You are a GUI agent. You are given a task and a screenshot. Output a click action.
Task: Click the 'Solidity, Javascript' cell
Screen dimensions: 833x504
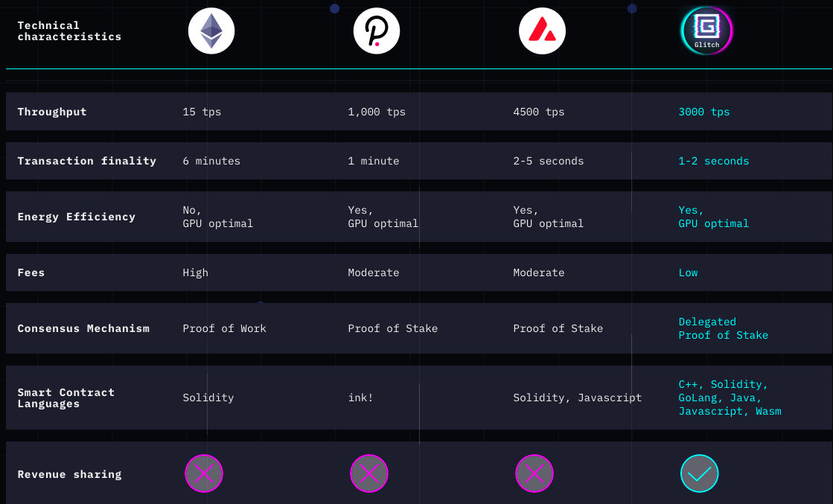[x=578, y=398]
